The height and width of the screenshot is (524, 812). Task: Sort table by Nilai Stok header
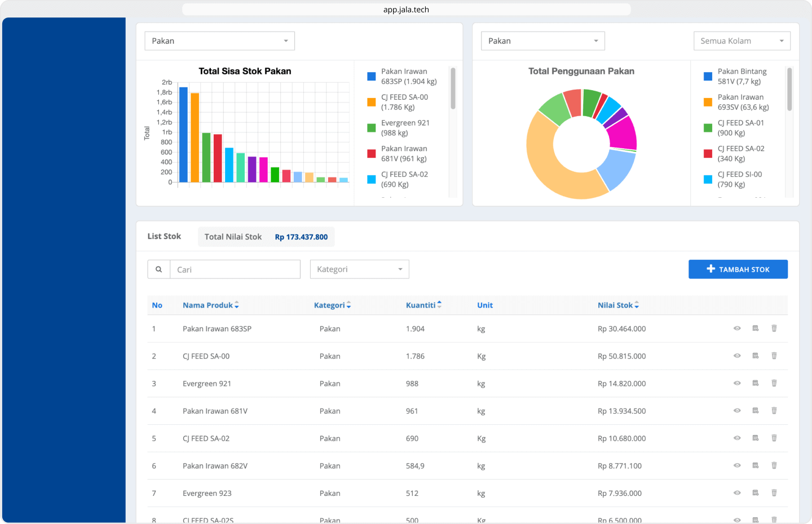pyautogui.click(x=618, y=305)
